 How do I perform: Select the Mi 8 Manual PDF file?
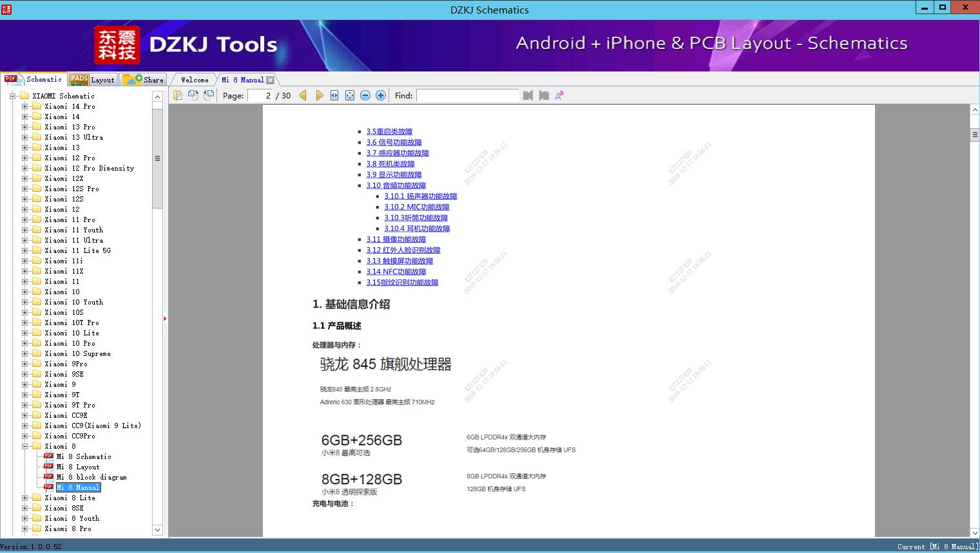point(78,487)
